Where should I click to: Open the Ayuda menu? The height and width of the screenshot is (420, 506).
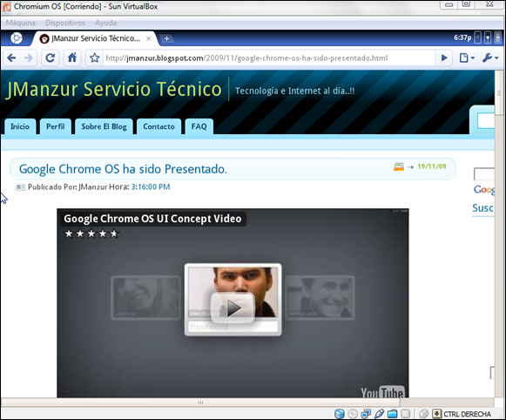pos(105,23)
